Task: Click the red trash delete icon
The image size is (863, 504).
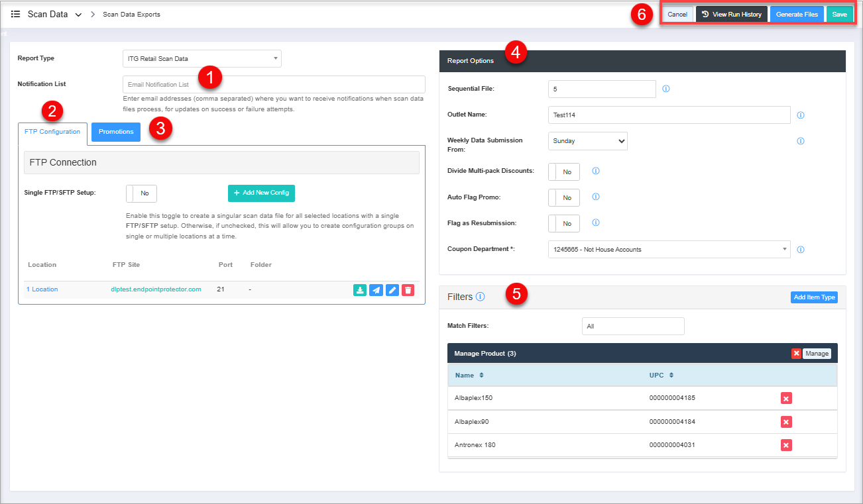Action: (408, 290)
